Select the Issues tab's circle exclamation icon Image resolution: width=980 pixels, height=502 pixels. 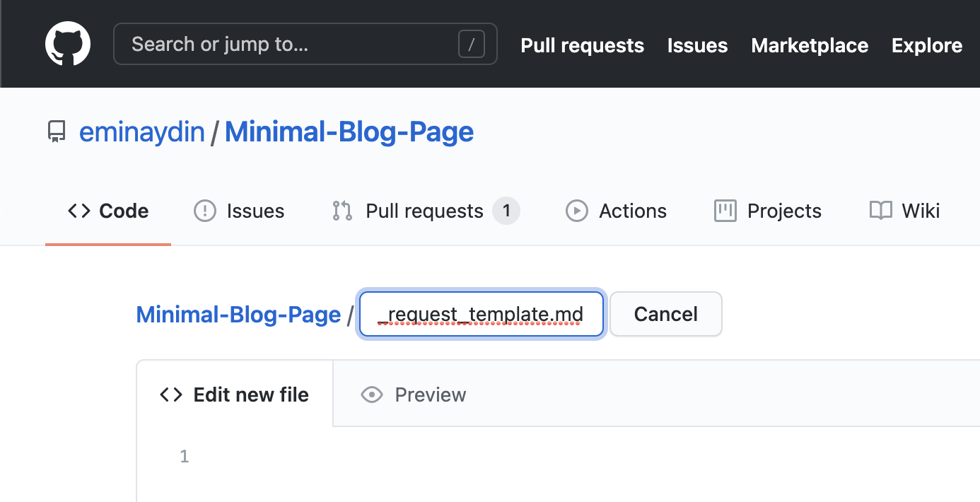click(205, 211)
